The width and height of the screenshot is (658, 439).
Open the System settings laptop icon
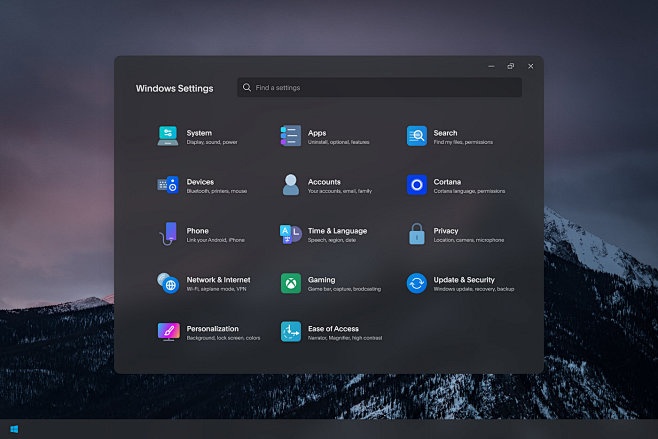[x=168, y=136]
